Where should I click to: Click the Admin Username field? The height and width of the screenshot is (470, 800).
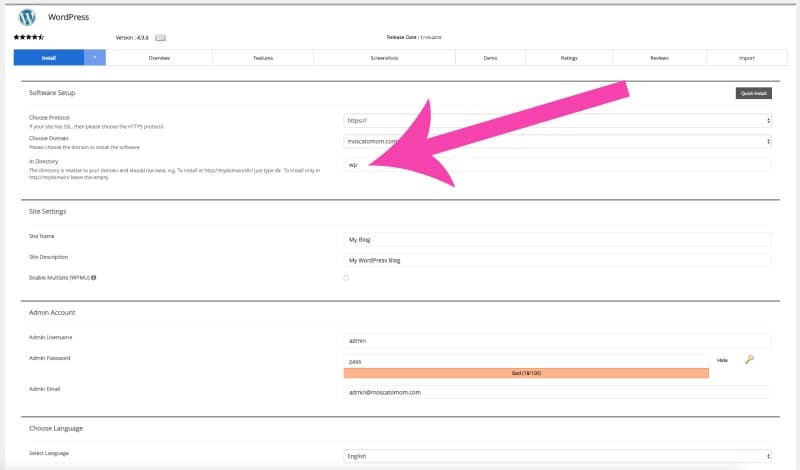[557, 340]
